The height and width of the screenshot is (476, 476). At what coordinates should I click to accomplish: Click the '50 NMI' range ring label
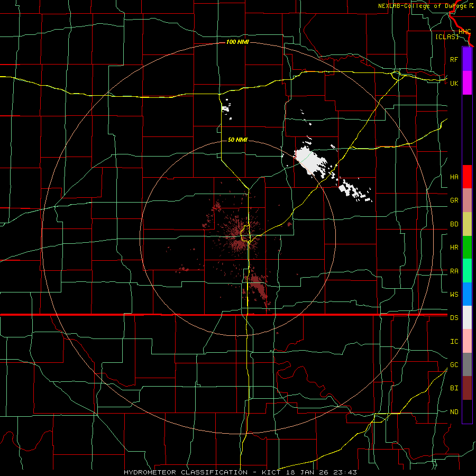(237, 140)
